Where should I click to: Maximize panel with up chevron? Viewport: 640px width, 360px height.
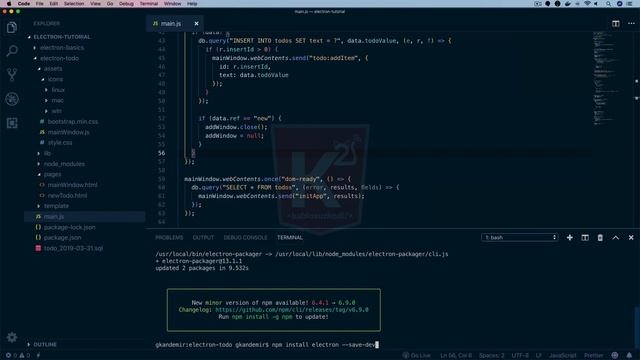point(616,238)
